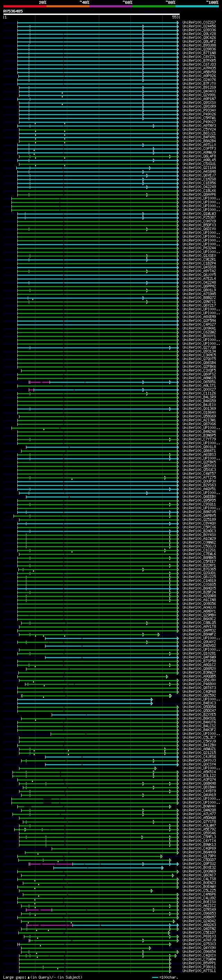Viewport: 222px width, 980px height.
Task: Select label UniRef100_Q1WLW3
Action: (x=199, y=214)
